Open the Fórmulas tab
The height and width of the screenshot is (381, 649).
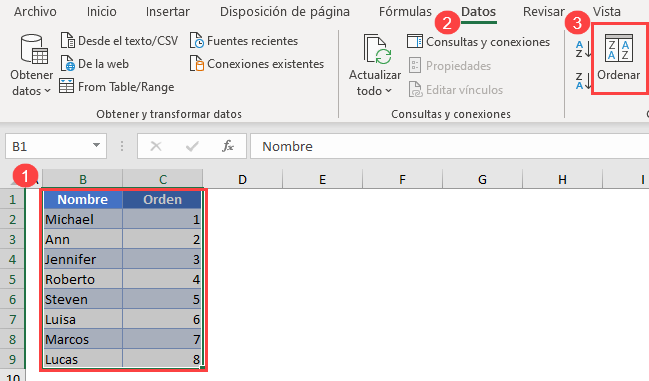[x=405, y=12]
